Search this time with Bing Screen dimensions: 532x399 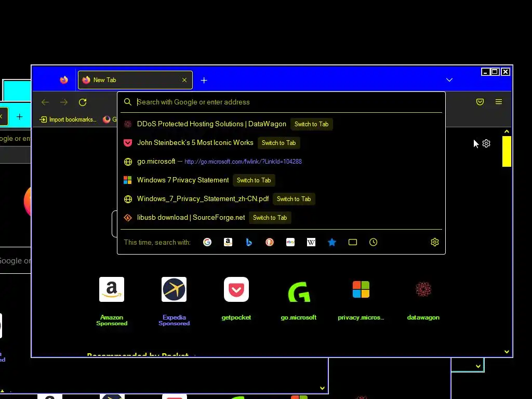[249, 242]
